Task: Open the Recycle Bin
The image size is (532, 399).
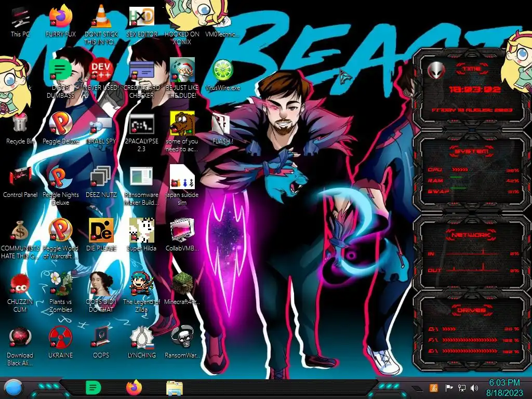Action: coord(20,128)
